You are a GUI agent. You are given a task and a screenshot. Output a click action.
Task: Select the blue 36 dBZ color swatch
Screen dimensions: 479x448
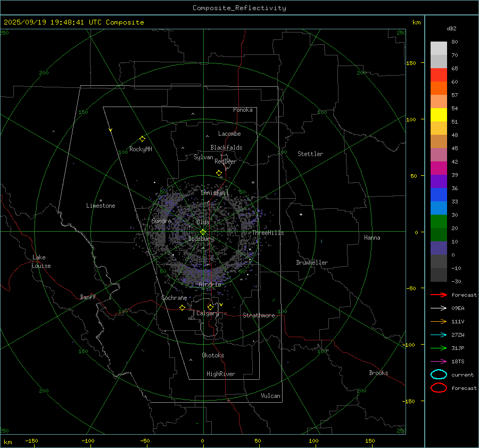(439, 195)
